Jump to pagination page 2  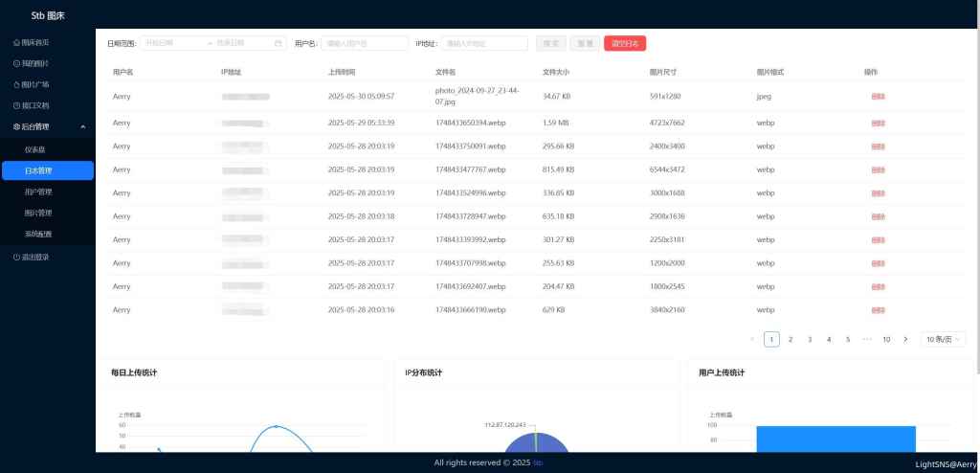[791, 340]
